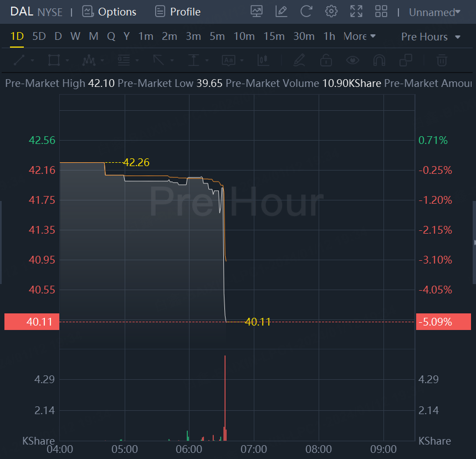Screen dimensions: 476x459
Task: Toggle the lock drawings icon
Action: (x=326, y=60)
